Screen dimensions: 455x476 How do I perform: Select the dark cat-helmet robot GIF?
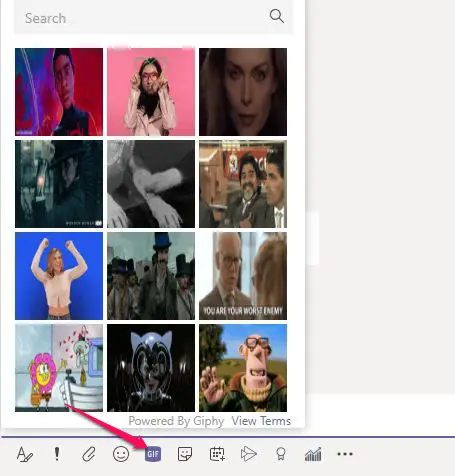pos(151,368)
